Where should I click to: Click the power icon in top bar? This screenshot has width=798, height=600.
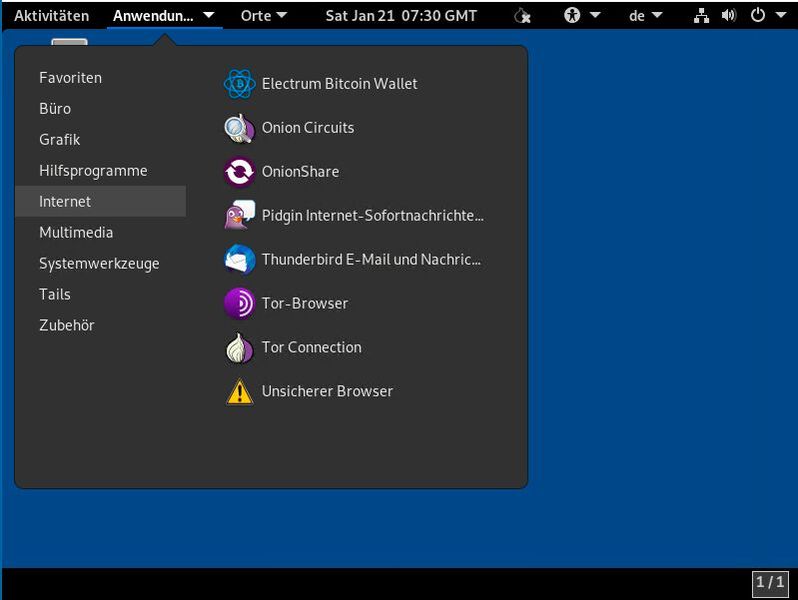(x=758, y=15)
